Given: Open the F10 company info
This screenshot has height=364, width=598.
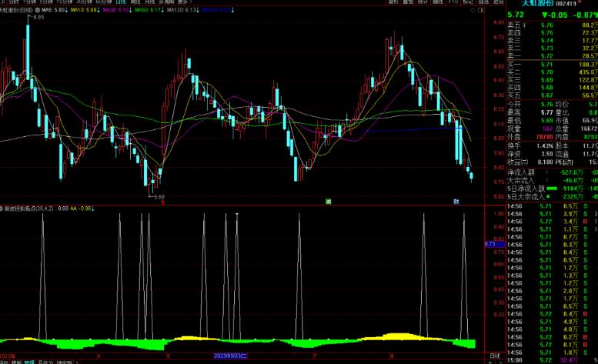Looking at the screenshot, I should click(x=453, y=2).
